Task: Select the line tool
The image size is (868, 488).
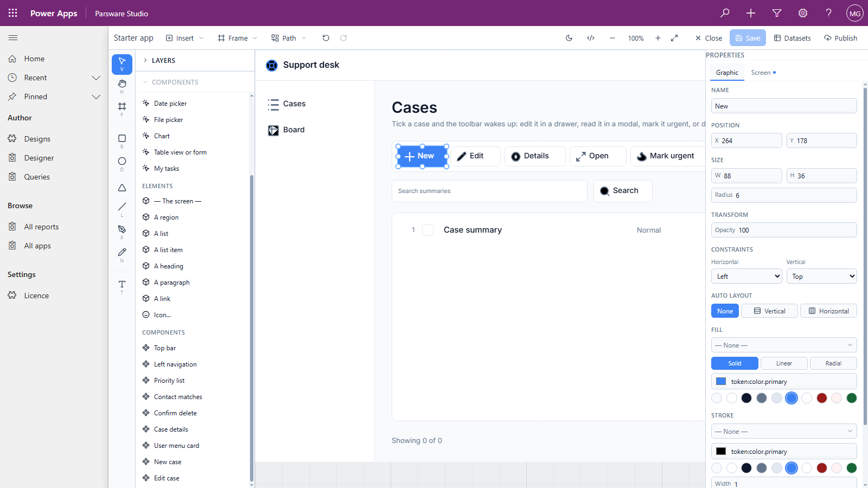Action: (x=122, y=209)
